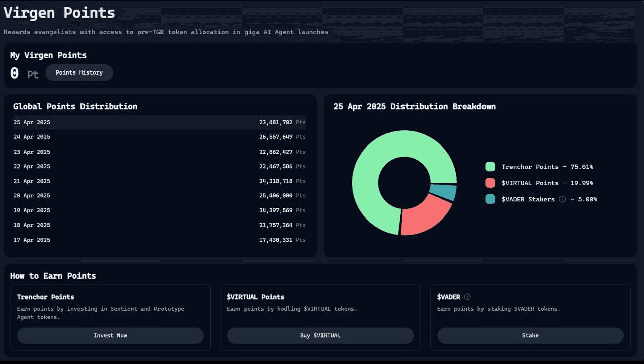Image resolution: width=644 pixels, height=364 pixels.
Task: Select the 21 Apr 2025 distribution row
Action: [x=159, y=181]
